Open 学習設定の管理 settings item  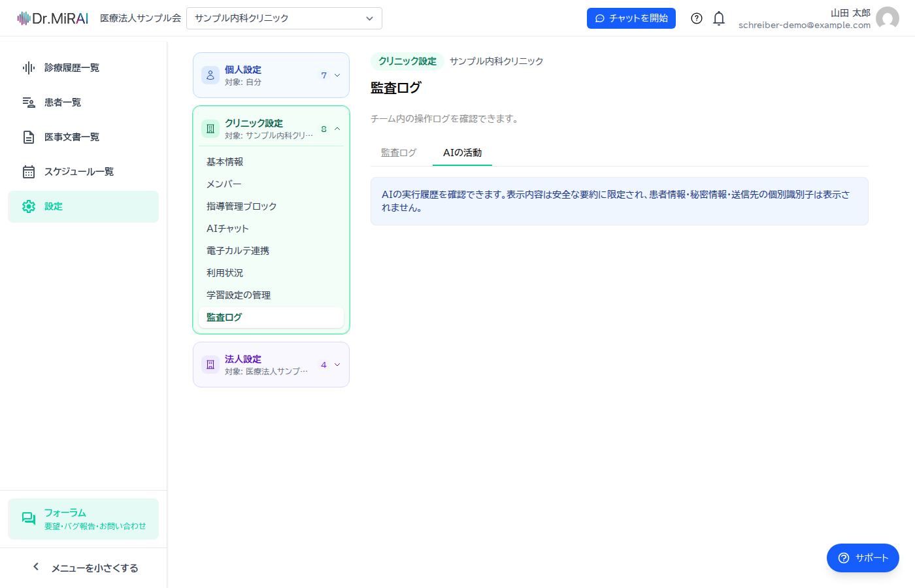[x=271, y=295]
